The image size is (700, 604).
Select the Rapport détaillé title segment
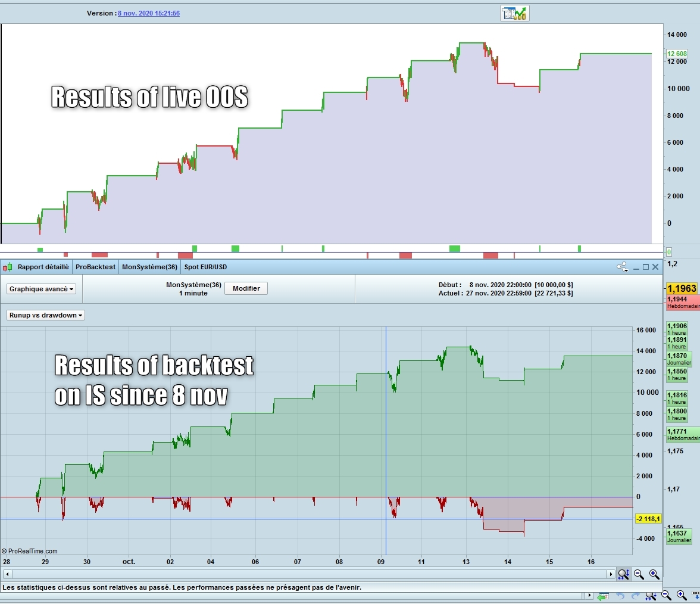tap(43, 267)
